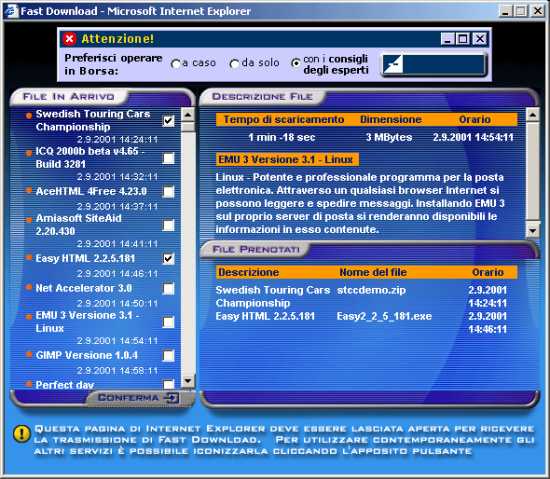Select the 'a caso' radio option
Viewport: 550px width, 479px height.
click(176, 64)
